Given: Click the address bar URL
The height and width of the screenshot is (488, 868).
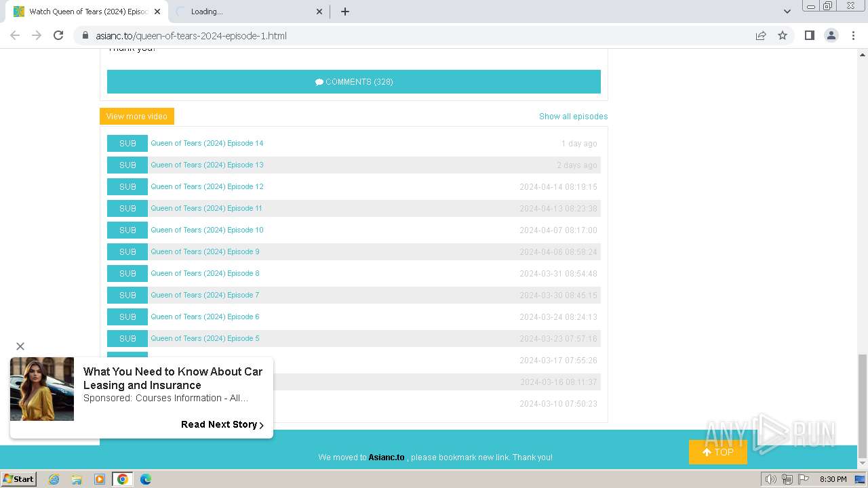Looking at the screenshot, I should pos(191,36).
